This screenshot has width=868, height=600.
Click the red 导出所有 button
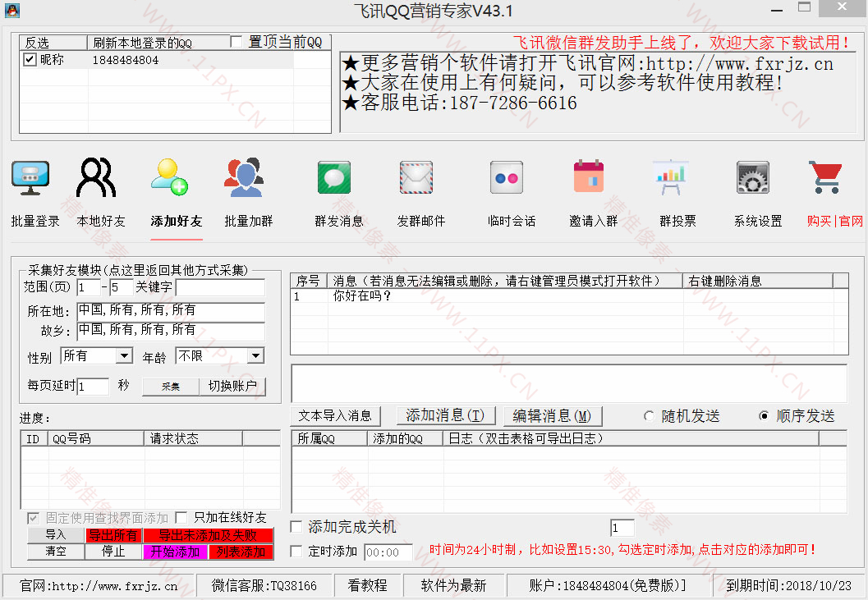[113, 535]
